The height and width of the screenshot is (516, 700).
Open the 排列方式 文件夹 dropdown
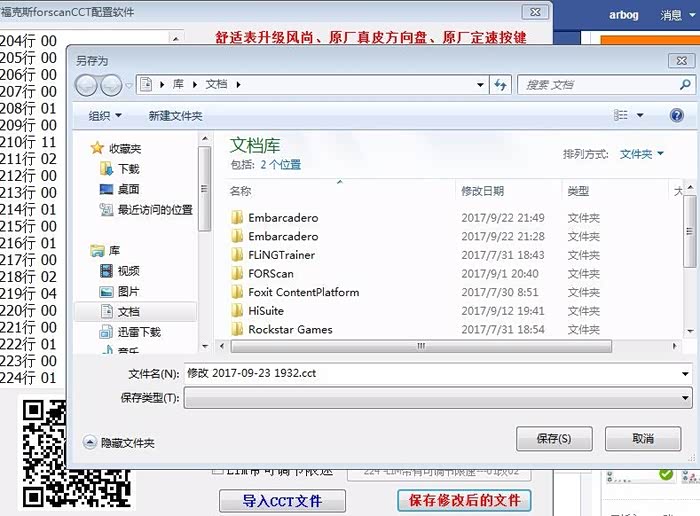(x=642, y=154)
